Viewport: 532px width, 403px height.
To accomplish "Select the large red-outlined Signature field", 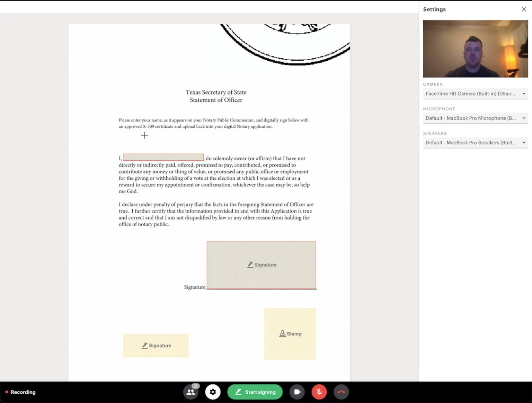I will [261, 265].
